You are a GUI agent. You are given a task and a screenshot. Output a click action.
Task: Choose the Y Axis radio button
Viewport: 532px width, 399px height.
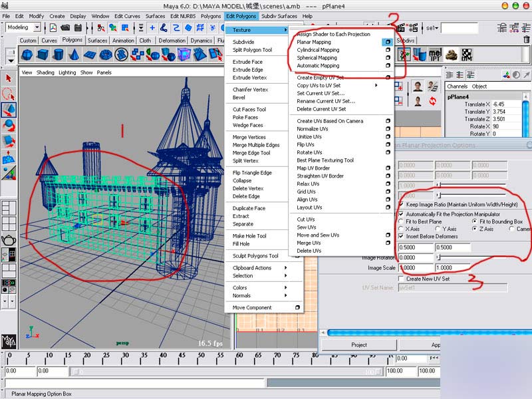pos(438,229)
